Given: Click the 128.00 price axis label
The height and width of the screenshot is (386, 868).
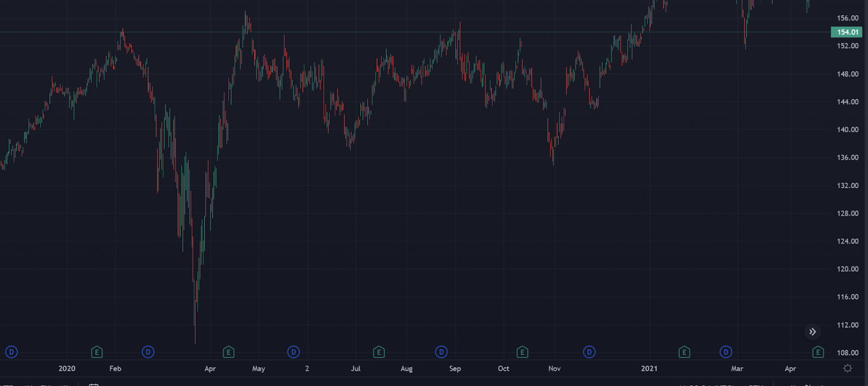Looking at the screenshot, I should coord(847,214).
